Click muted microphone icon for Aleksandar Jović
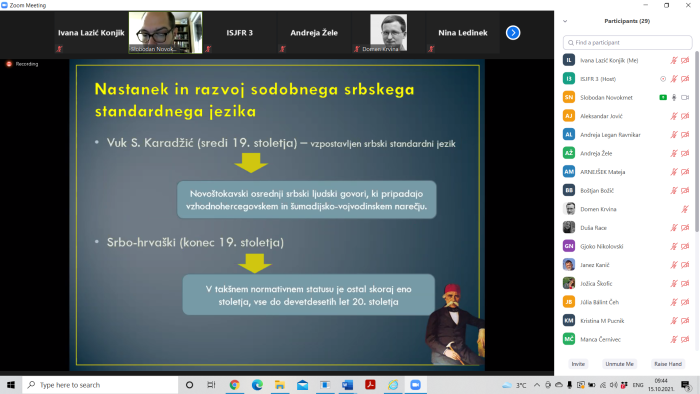700x394 pixels. point(674,116)
